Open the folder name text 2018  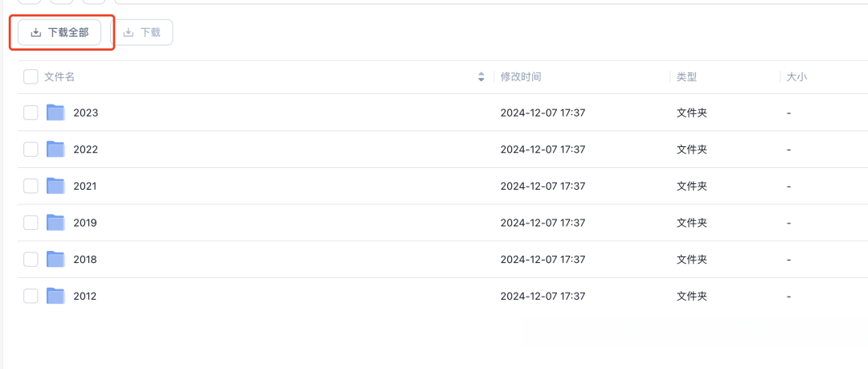[84, 260]
